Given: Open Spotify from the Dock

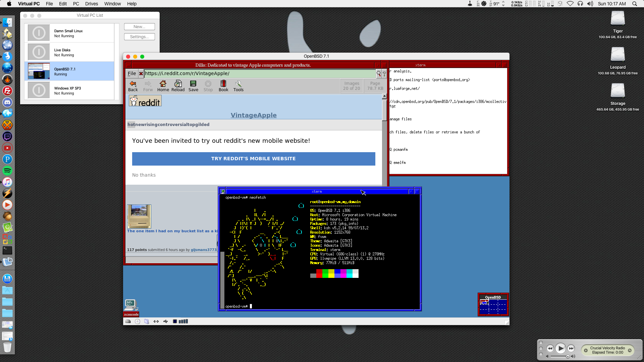Looking at the screenshot, I should click(x=7, y=171).
